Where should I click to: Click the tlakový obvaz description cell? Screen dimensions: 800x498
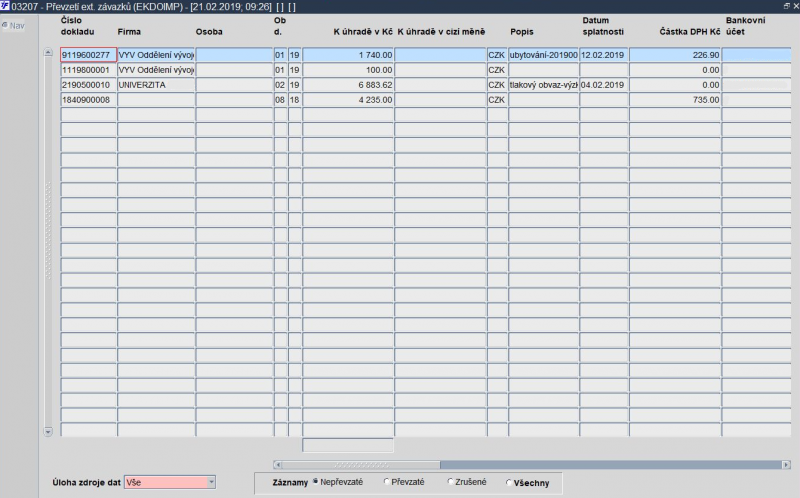543,85
